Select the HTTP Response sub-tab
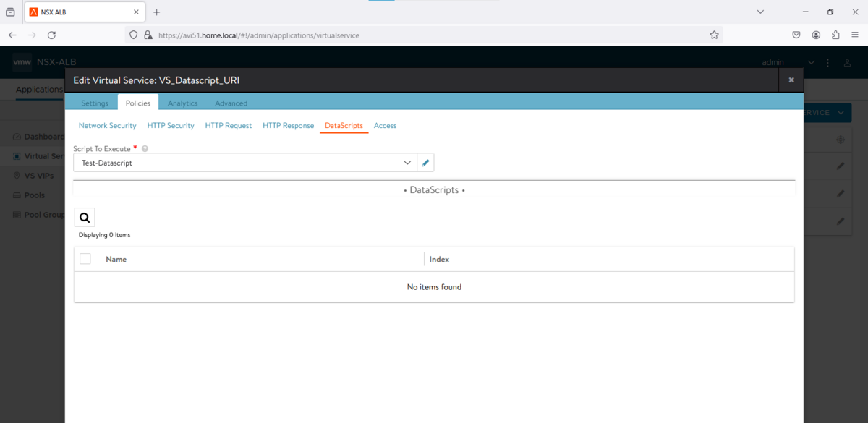This screenshot has width=868, height=423. 289,126
